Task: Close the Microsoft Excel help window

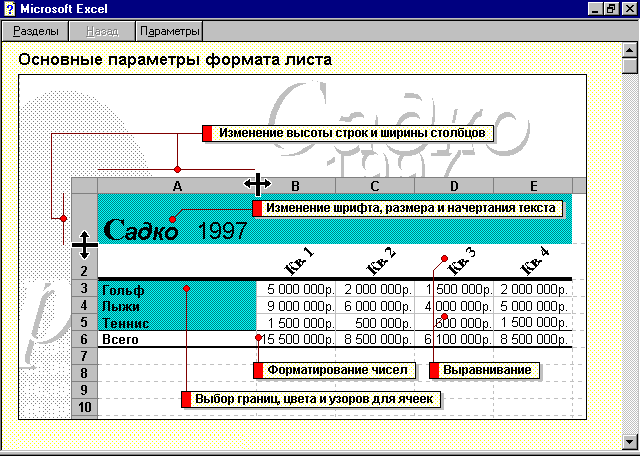Action: pyautogui.click(x=629, y=9)
